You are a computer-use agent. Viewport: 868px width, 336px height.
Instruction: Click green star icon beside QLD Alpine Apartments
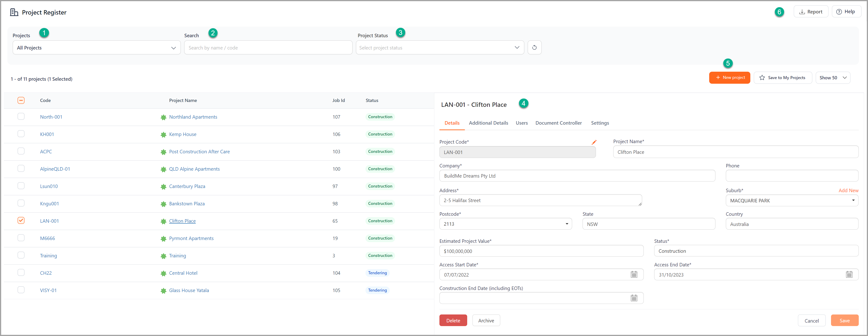(x=163, y=169)
